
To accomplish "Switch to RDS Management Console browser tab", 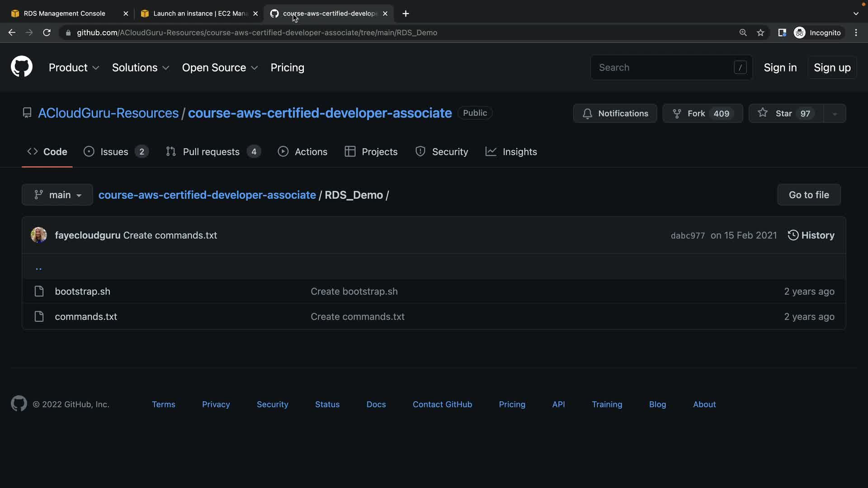I will pos(64,14).
